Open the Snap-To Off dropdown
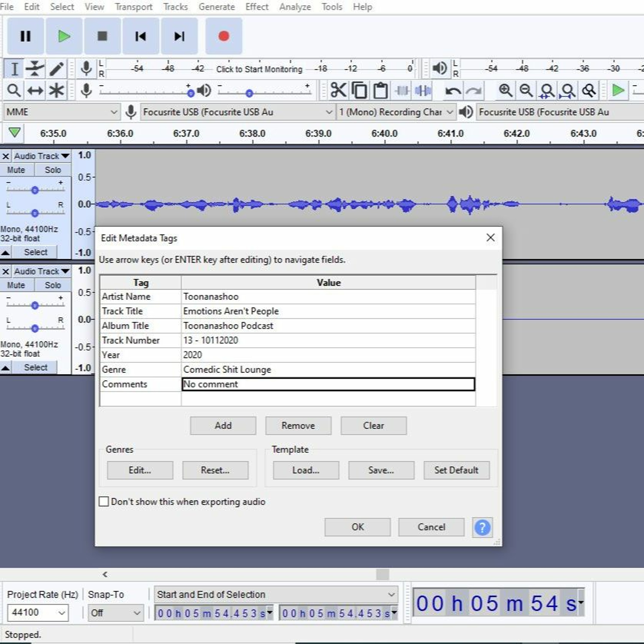 pyautogui.click(x=116, y=613)
